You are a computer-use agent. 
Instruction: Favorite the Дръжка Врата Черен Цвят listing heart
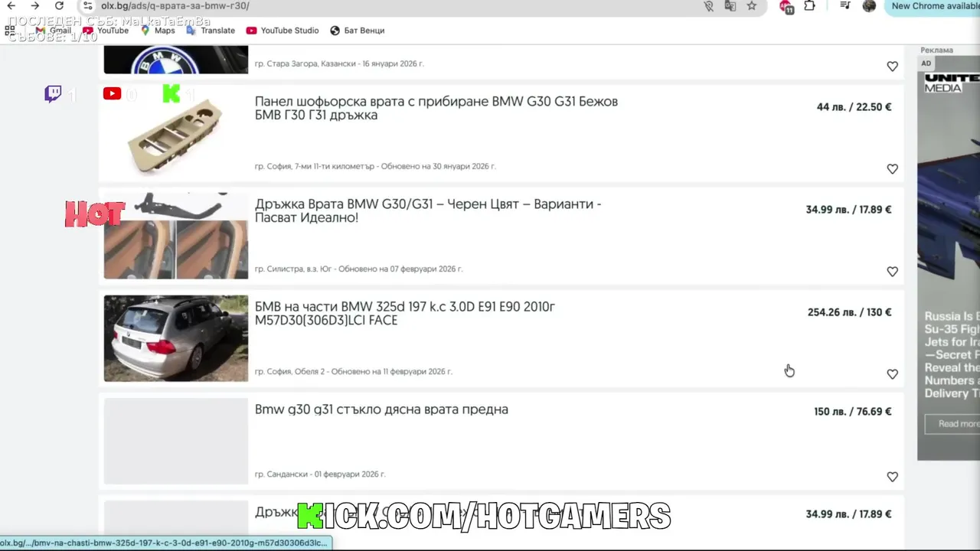(892, 272)
